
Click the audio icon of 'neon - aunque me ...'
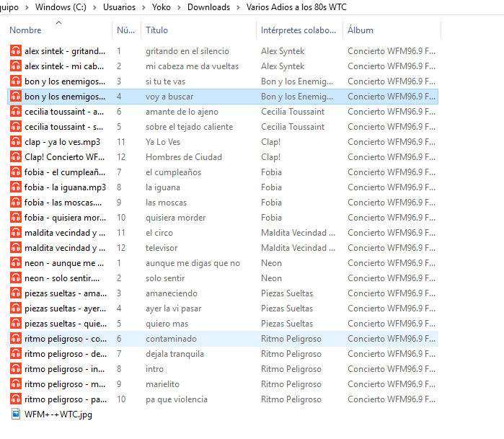(x=16, y=263)
